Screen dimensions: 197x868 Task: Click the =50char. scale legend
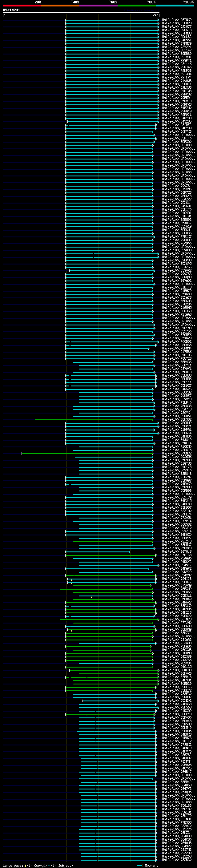click(x=147, y=865)
